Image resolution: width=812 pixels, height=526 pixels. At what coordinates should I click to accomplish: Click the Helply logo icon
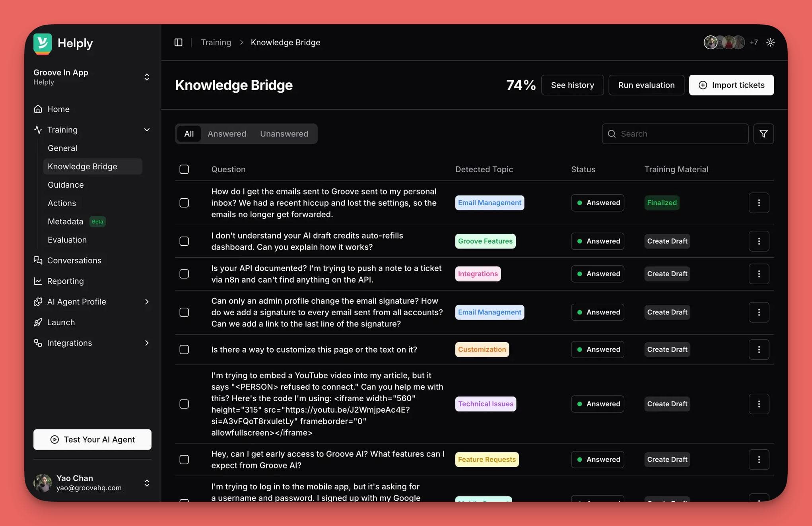coord(42,43)
